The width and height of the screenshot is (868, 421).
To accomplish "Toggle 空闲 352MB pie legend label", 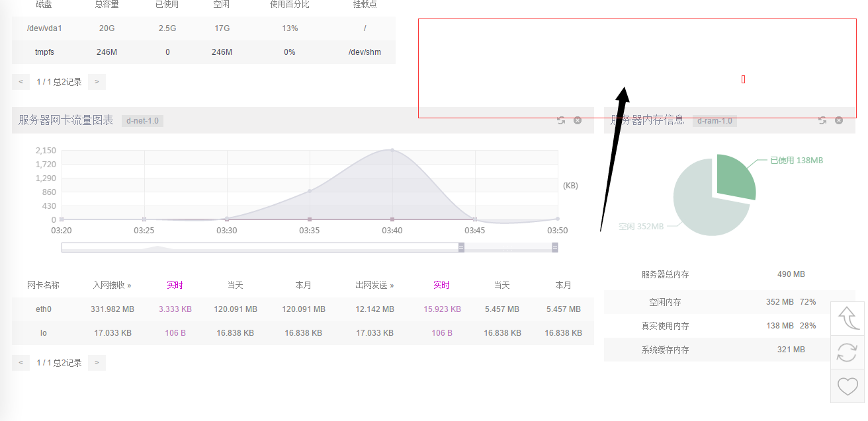I will (x=640, y=227).
